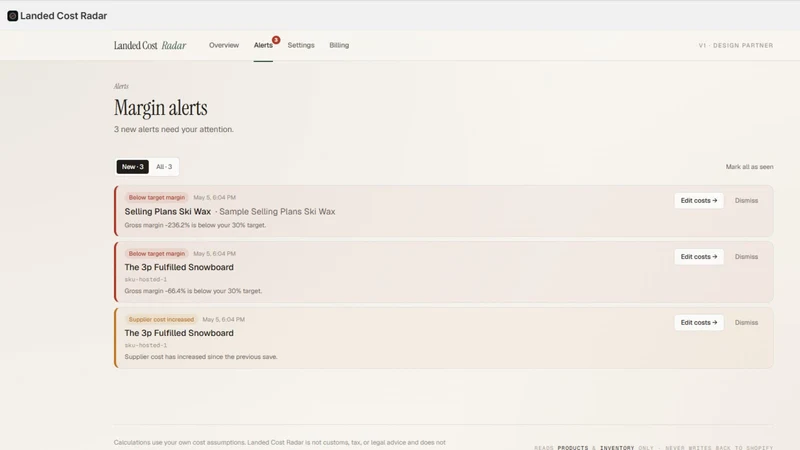Click the Landed Cost Radar app icon

[13, 16]
